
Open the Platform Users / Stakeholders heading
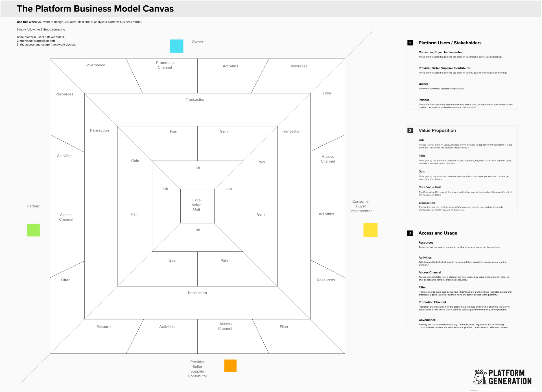click(450, 43)
